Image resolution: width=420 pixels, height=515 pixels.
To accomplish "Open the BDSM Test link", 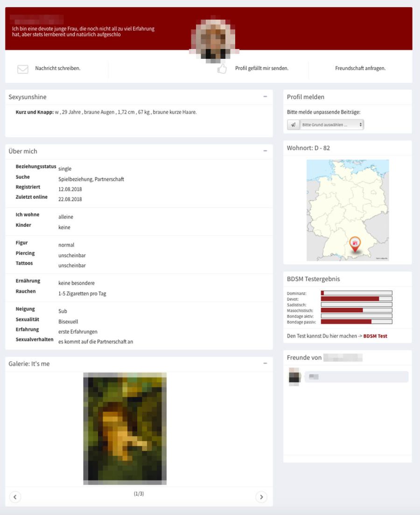I will [x=375, y=336].
